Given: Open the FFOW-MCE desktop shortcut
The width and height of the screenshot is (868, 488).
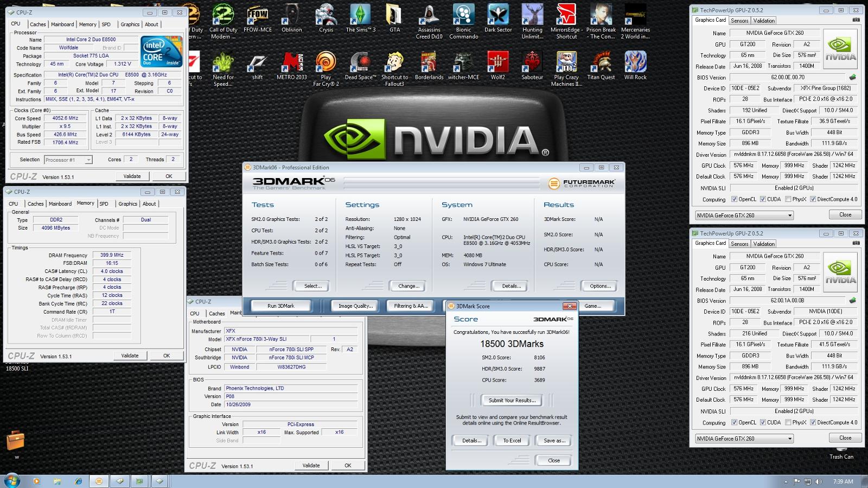Looking at the screenshot, I should coord(258,18).
